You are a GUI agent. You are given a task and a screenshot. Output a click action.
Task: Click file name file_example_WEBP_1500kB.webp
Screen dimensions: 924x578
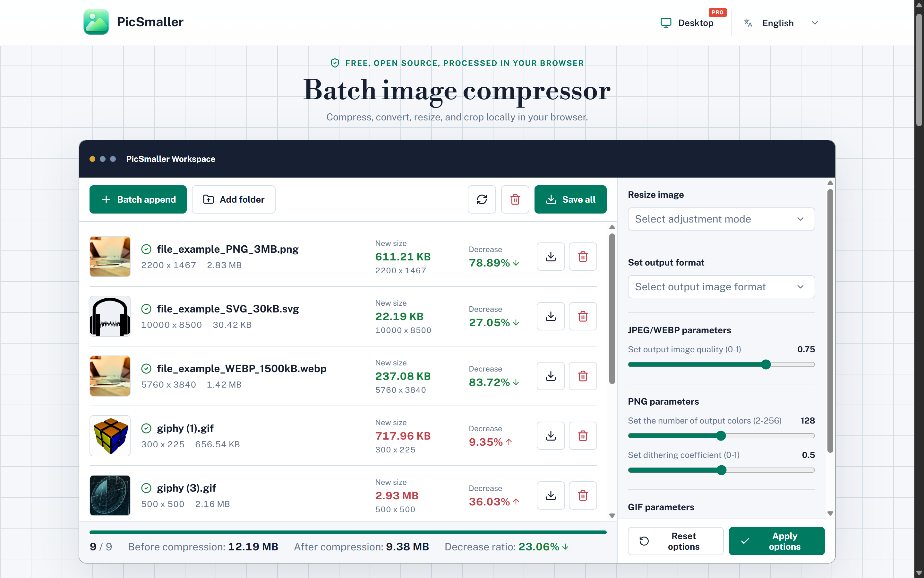pyautogui.click(x=242, y=369)
